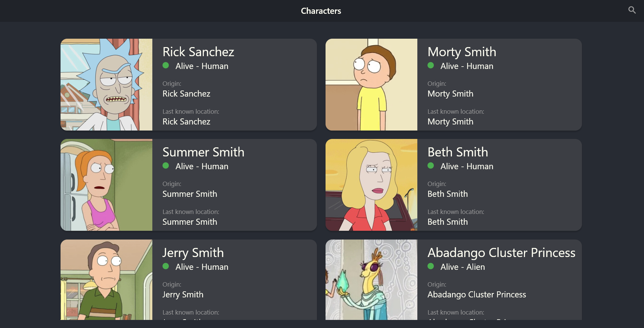Click Summer Smith's photo

(x=106, y=185)
